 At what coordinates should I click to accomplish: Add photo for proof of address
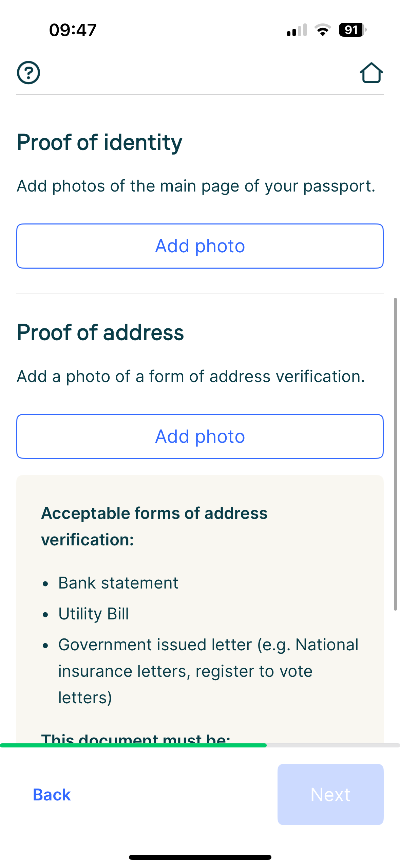tap(200, 436)
